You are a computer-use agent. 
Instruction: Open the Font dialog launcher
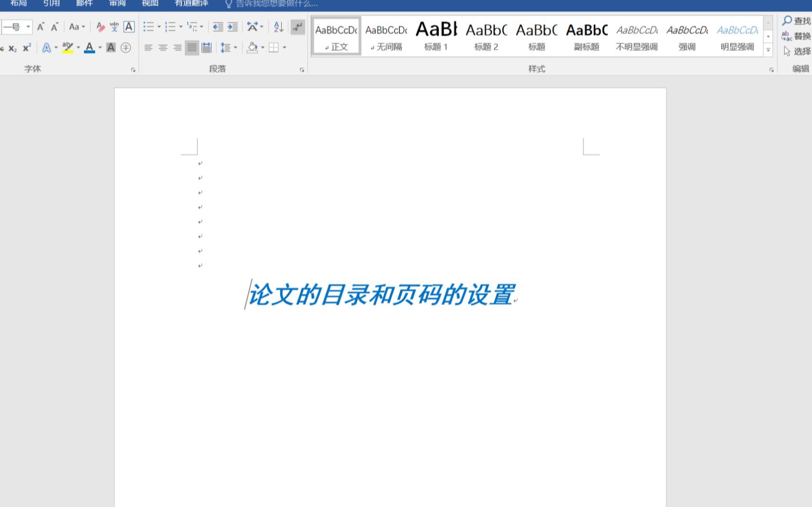click(x=133, y=70)
